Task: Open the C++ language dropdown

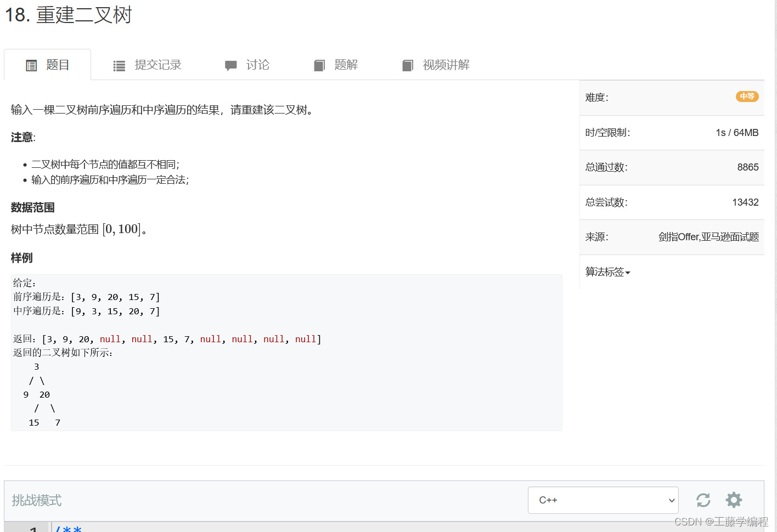Action: 603,500
